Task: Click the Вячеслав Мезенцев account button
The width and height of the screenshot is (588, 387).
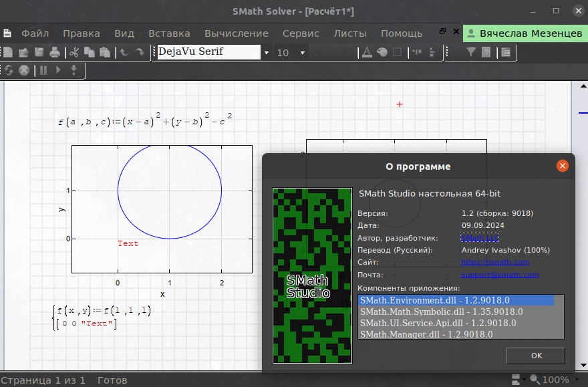Action: tap(524, 33)
